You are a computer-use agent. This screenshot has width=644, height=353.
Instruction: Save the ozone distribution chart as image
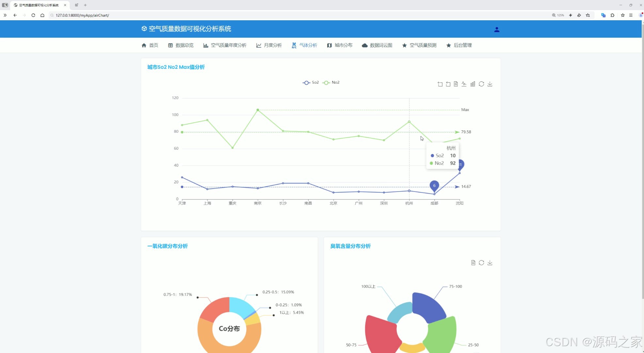[490, 263]
